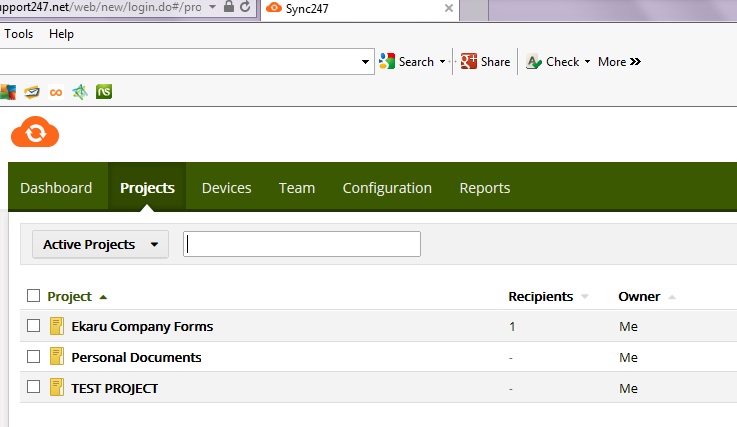The image size is (737, 427).
Task: Click the Share toolbar button label
Action: click(495, 62)
